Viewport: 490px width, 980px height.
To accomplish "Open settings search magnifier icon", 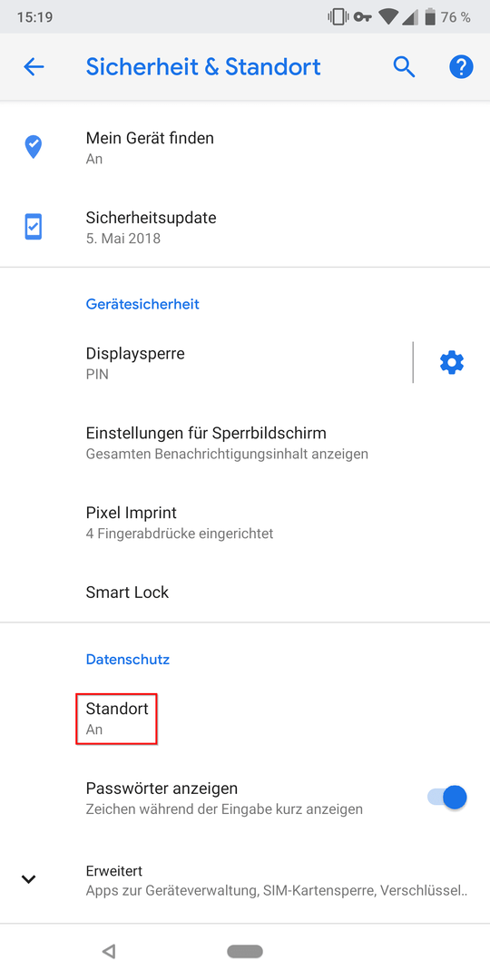I will [405, 67].
